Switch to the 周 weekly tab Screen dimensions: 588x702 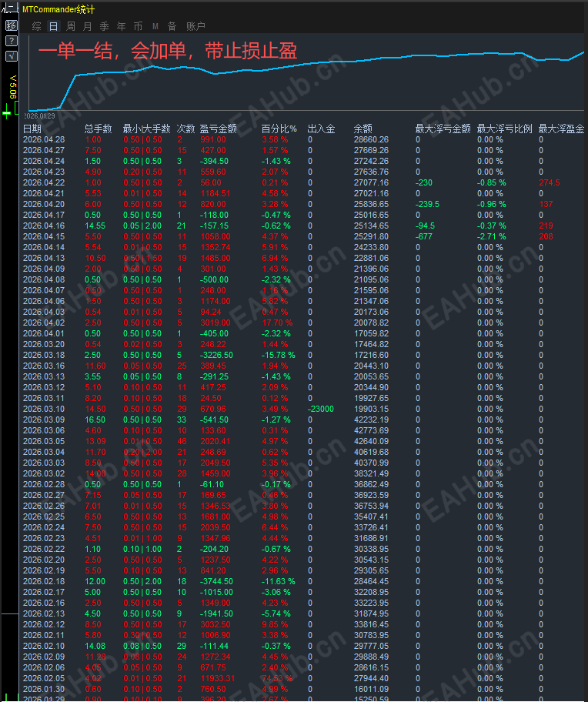tap(71, 26)
